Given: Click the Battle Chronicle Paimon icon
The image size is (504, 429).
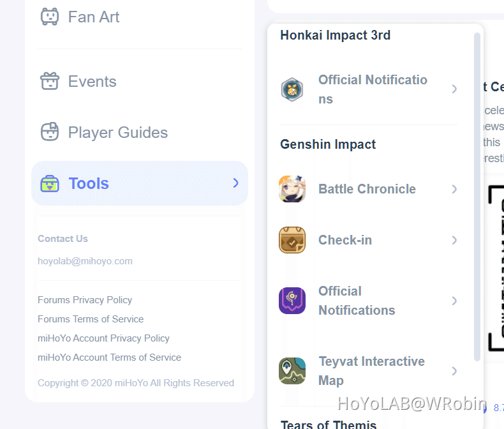Looking at the screenshot, I should coord(292,189).
